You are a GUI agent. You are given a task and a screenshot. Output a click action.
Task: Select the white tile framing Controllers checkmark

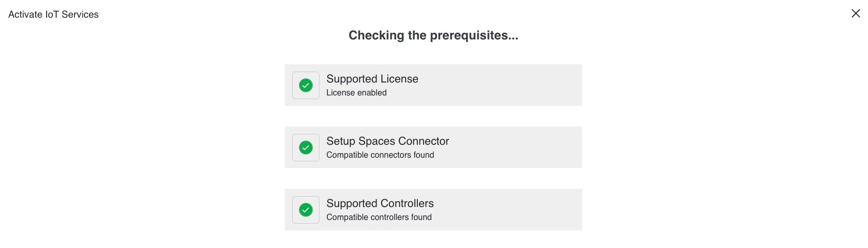(x=306, y=210)
